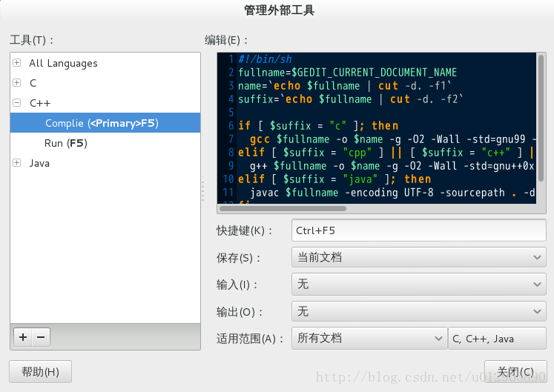Click the suffix=`echo $fullname line
Viewport: 554px width, 392px height.
point(351,99)
